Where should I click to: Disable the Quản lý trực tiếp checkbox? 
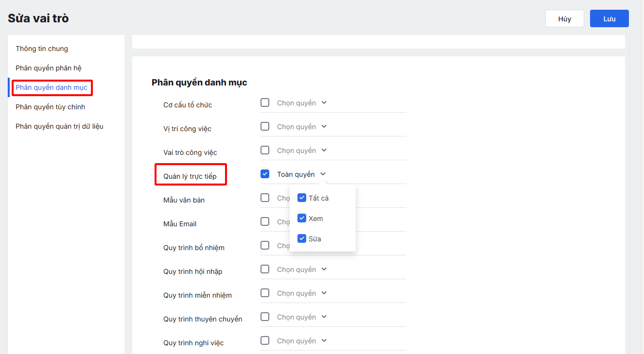tap(265, 174)
